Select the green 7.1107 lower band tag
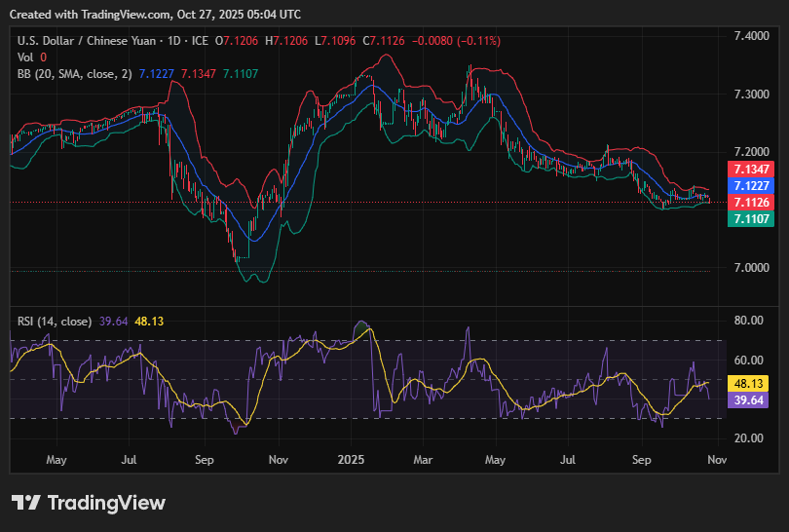The image size is (789, 532). pyautogui.click(x=751, y=219)
